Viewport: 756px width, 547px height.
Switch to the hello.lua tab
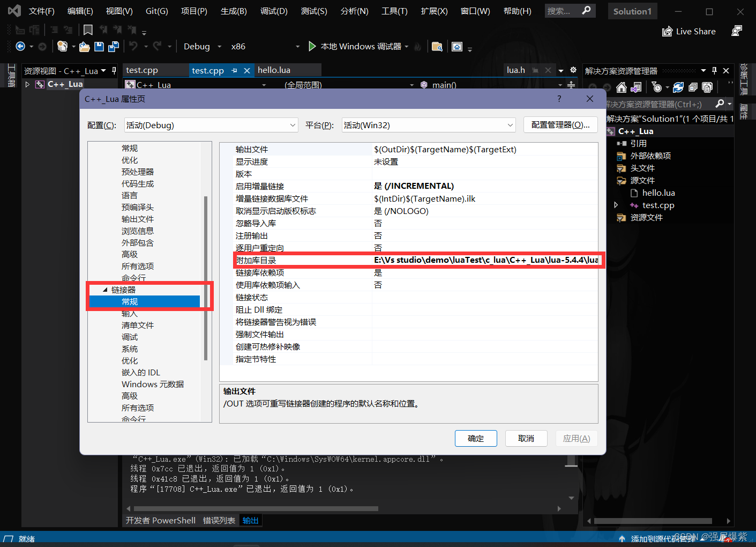coord(274,70)
